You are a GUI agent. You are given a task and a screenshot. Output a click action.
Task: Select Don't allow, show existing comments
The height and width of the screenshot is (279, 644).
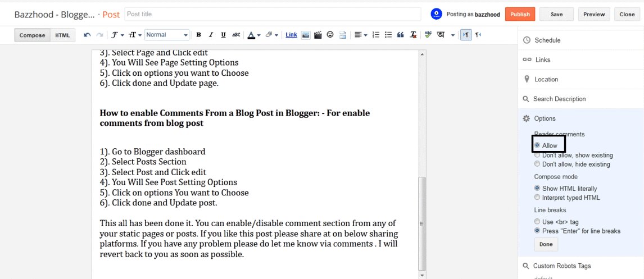537,155
